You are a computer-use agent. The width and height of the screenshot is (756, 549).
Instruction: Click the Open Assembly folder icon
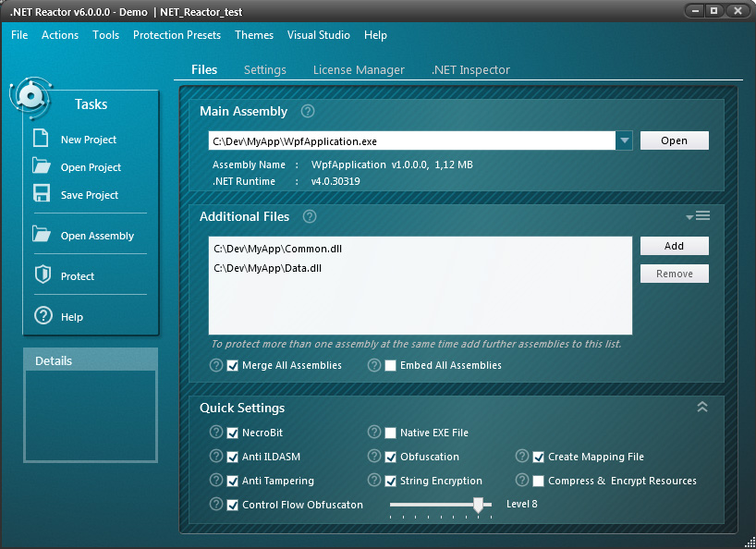point(41,235)
